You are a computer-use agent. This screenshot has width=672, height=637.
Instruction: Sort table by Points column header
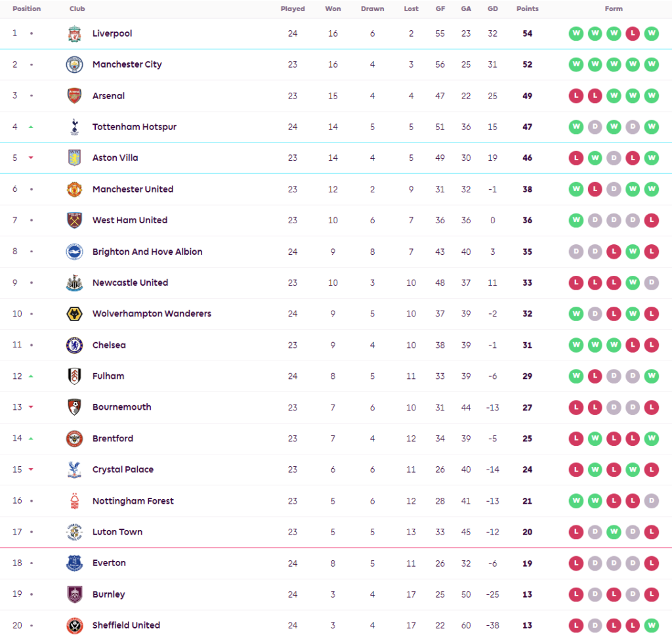(527, 9)
